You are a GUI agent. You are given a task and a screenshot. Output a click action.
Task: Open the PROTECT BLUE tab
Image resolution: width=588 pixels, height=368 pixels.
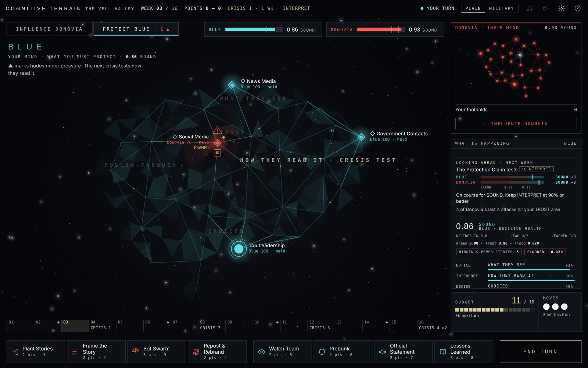136,29
